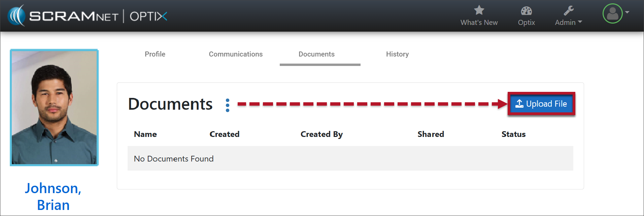Expand the user account dropdown arrow
Screen dimensions: 644x216
click(x=627, y=12)
